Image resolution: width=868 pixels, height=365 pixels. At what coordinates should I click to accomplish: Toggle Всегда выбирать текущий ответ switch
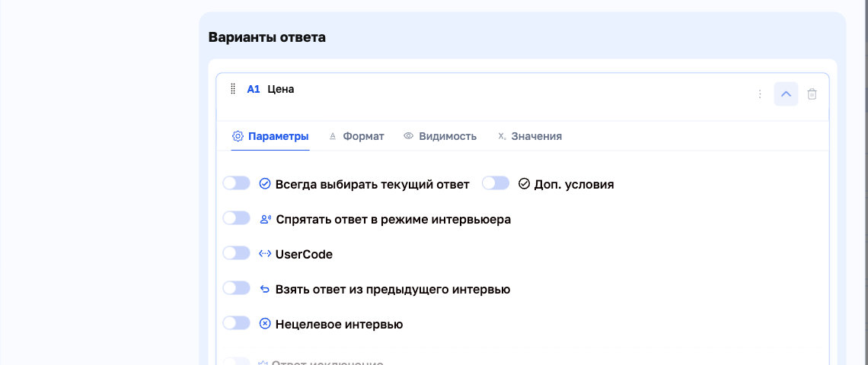(236, 183)
